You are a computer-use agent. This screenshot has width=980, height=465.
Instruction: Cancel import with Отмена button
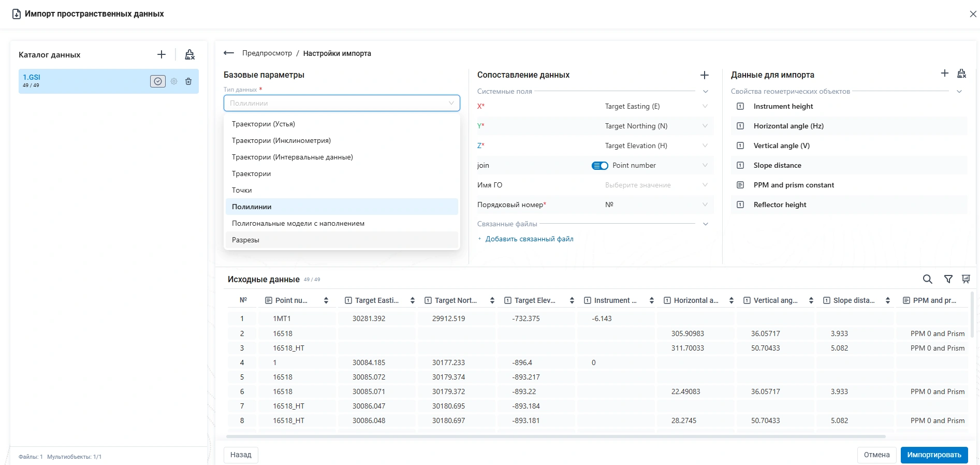876,455
